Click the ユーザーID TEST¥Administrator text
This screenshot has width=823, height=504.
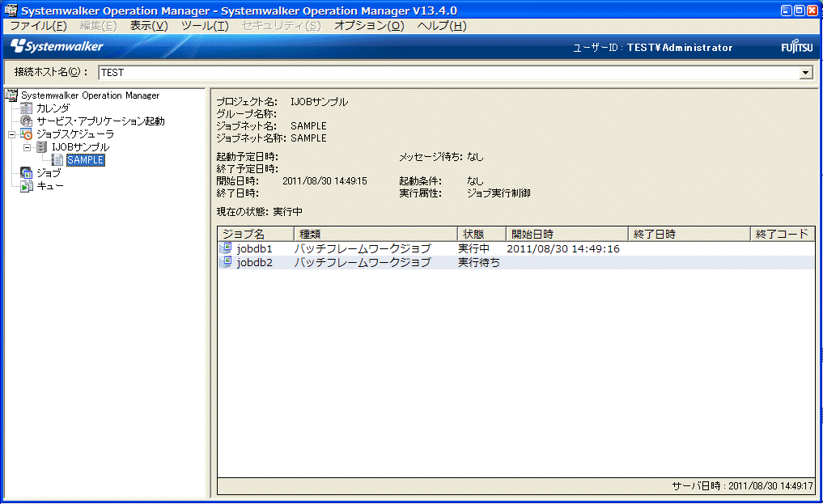click(x=652, y=48)
